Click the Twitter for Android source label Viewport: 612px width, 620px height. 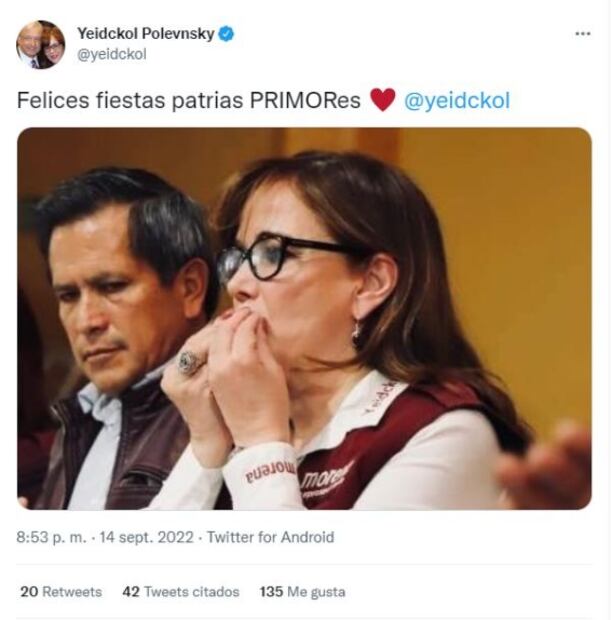pyautogui.click(x=270, y=537)
